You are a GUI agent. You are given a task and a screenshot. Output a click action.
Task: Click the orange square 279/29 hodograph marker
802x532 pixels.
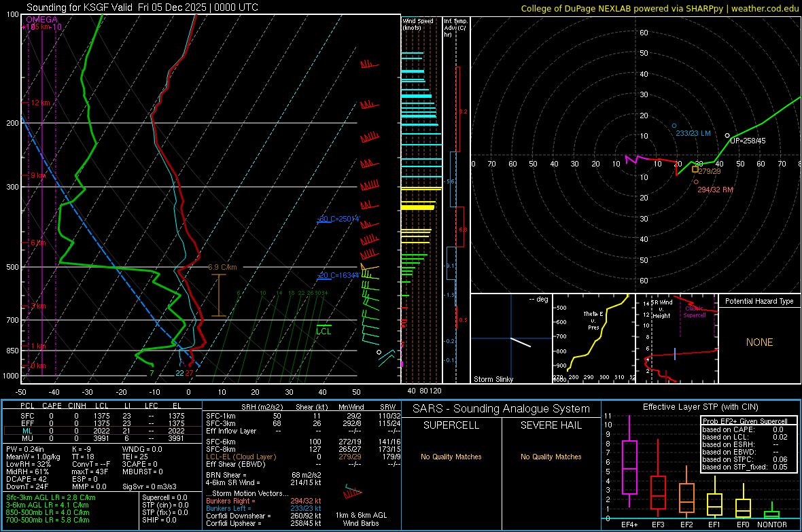point(695,169)
